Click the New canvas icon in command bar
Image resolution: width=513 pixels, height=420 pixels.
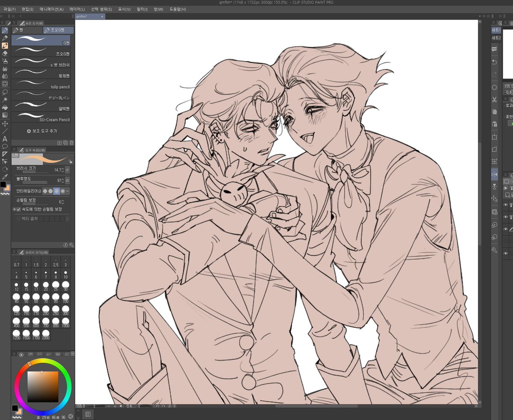coord(495,49)
